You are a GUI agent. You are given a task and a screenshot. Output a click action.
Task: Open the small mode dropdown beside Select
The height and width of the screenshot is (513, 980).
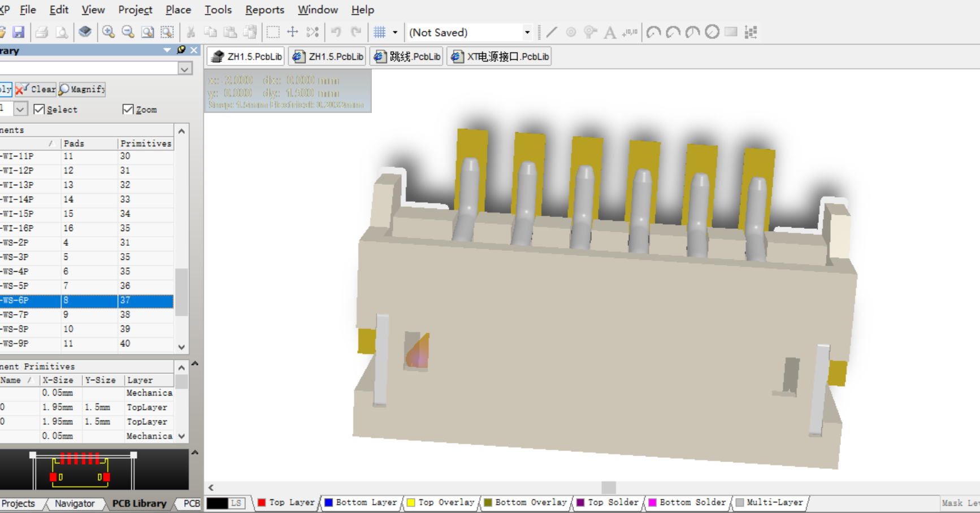point(20,109)
